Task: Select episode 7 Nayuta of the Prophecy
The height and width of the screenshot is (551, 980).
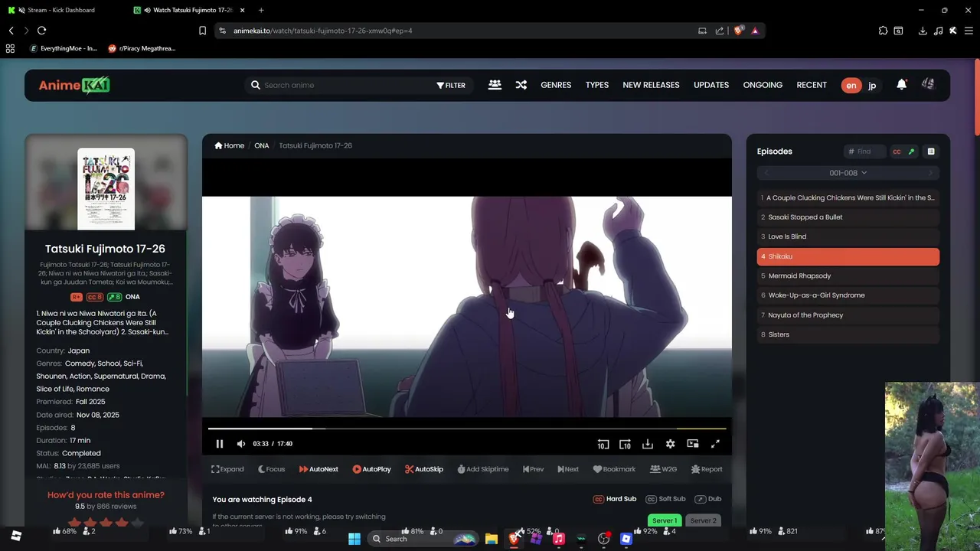Action: click(x=848, y=315)
